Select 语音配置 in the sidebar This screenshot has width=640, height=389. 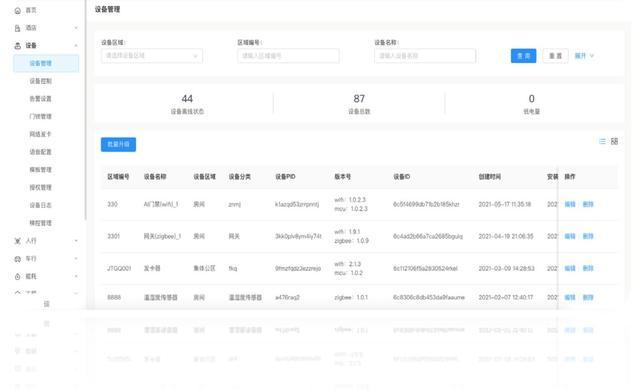point(40,152)
